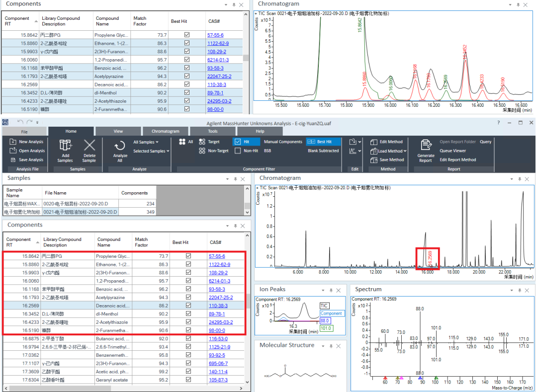Open the Ion Peaks panel options dropdown
Image resolution: width=537 pixels, height=392 pixels.
tap(323, 290)
